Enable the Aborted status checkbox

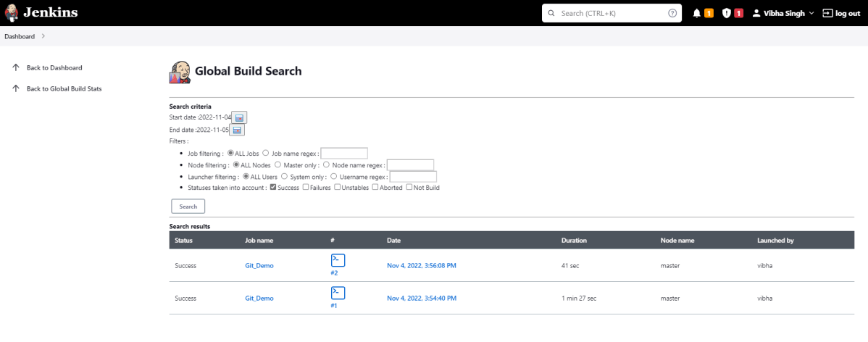[x=375, y=188]
